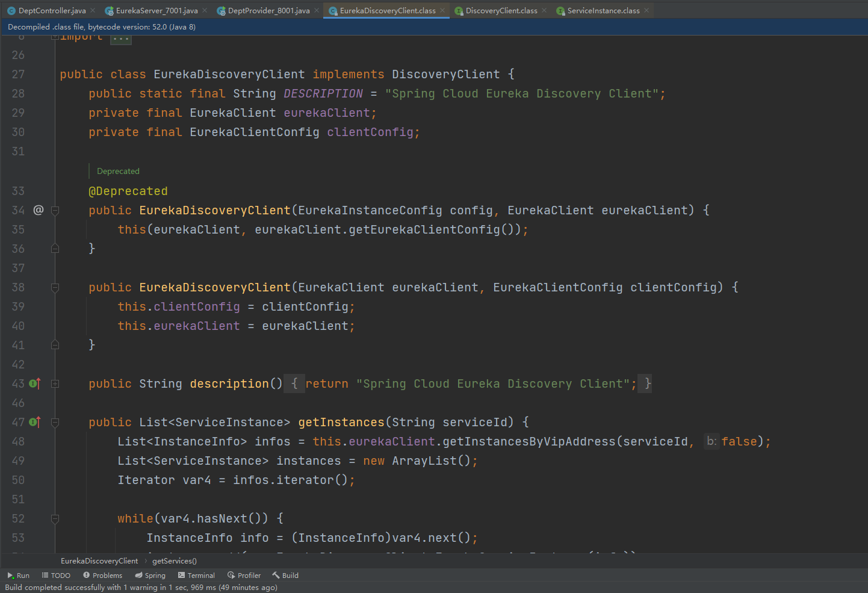Click clientConfig field on line 30
868x593 pixels.
click(x=370, y=132)
